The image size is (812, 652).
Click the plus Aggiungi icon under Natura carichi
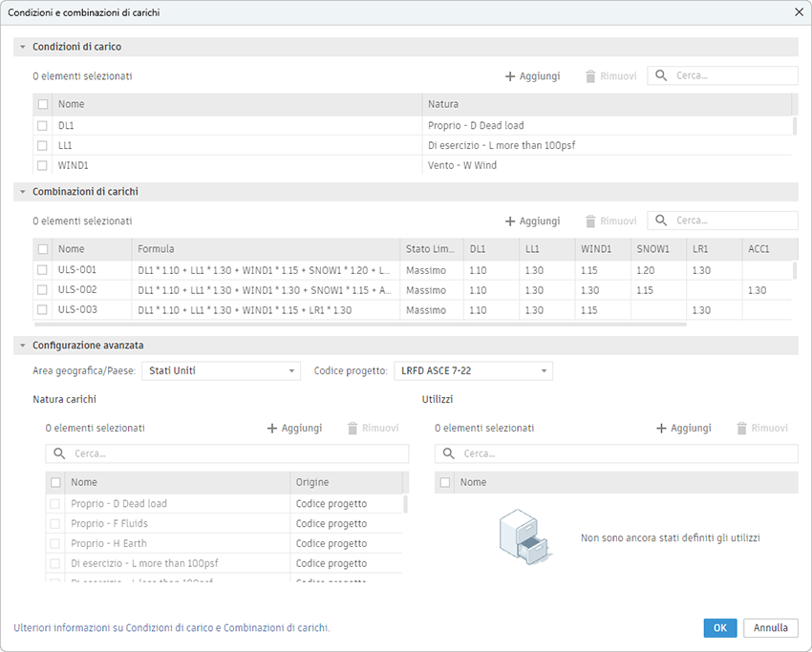tap(272, 429)
